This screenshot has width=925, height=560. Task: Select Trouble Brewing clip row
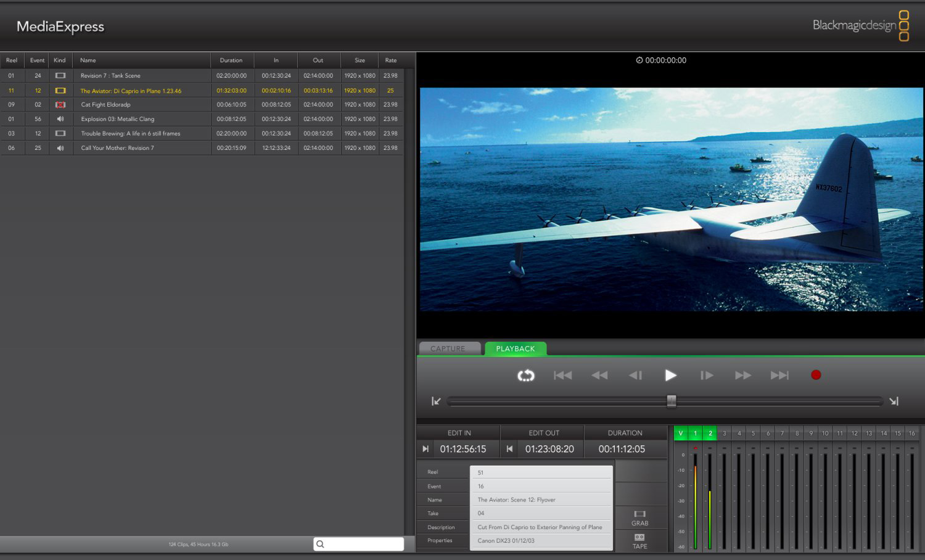(x=202, y=133)
